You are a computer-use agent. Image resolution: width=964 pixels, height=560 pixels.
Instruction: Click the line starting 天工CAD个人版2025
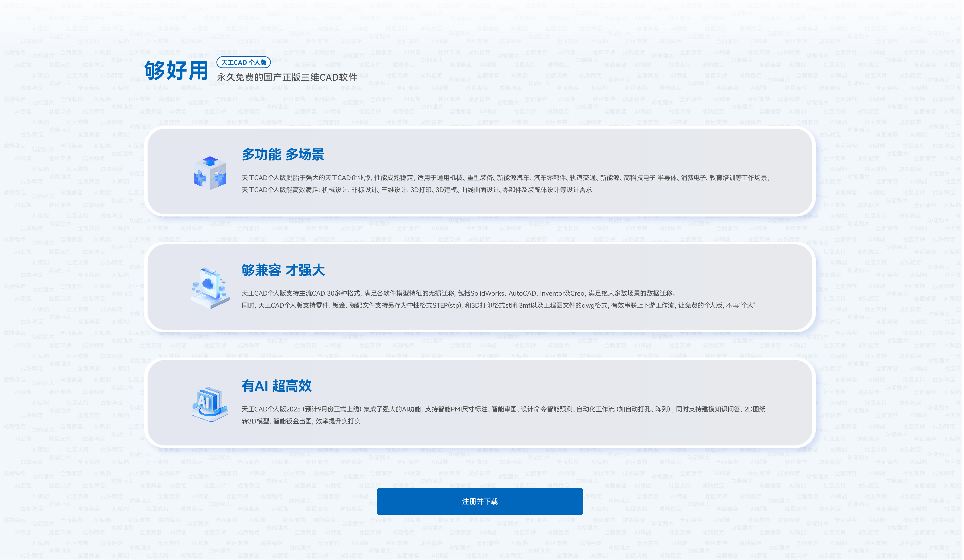[503, 409]
